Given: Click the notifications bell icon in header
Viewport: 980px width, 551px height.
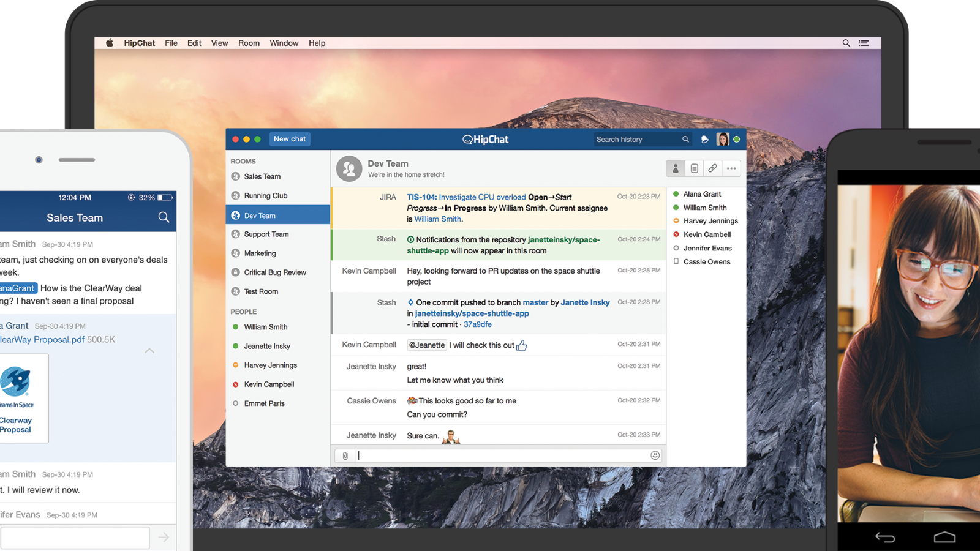Looking at the screenshot, I should click(x=705, y=140).
